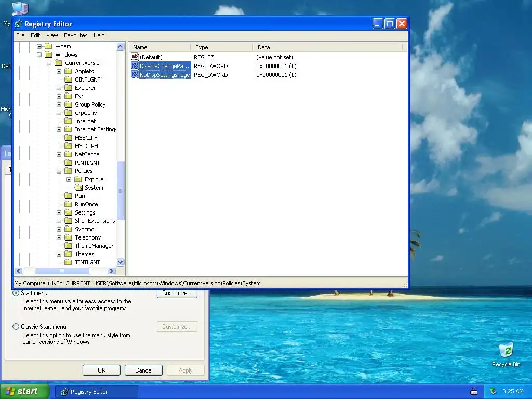Screen dimensions: 532x399
Task: Expand the Themes key
Action: pyautogui.click(x=59, y=254)
